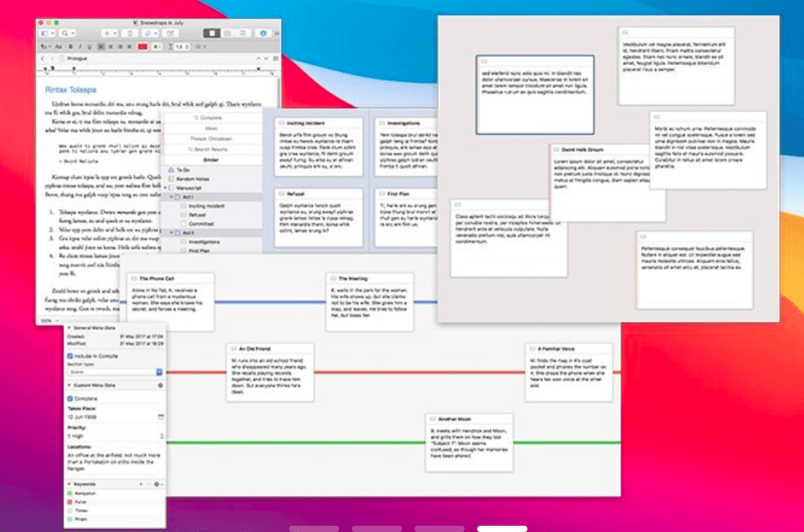Image resolution: width=804 pixels, height=532 pixels.
Task: Collapse the Keywords section triangle
Action: (69, 484)
